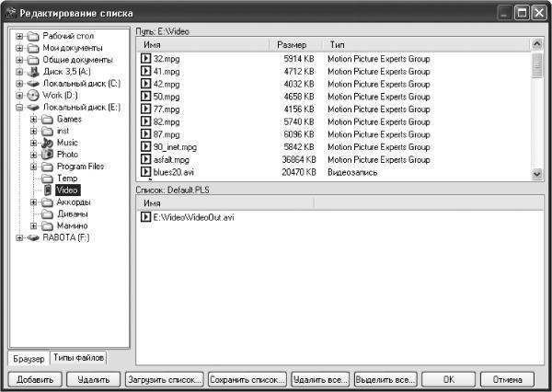Click the Work (D:) CD drive icon
The width and height of the screenshot is (552, 392).
click(33, 95)
